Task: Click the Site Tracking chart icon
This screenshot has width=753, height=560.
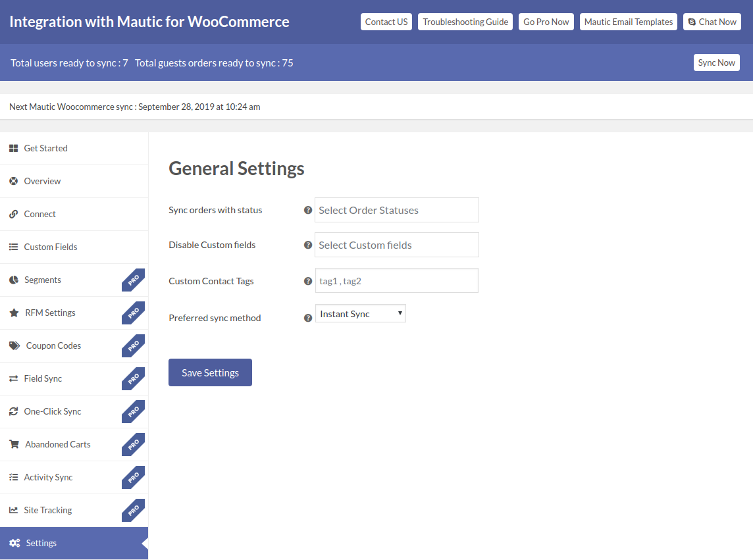Action: (13, 510)
